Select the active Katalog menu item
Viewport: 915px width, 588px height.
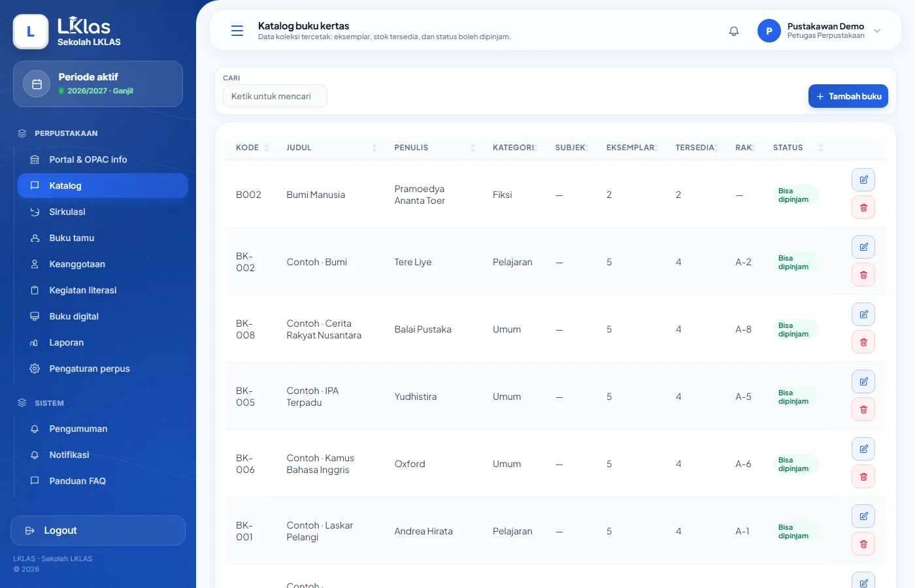[103, 186]
